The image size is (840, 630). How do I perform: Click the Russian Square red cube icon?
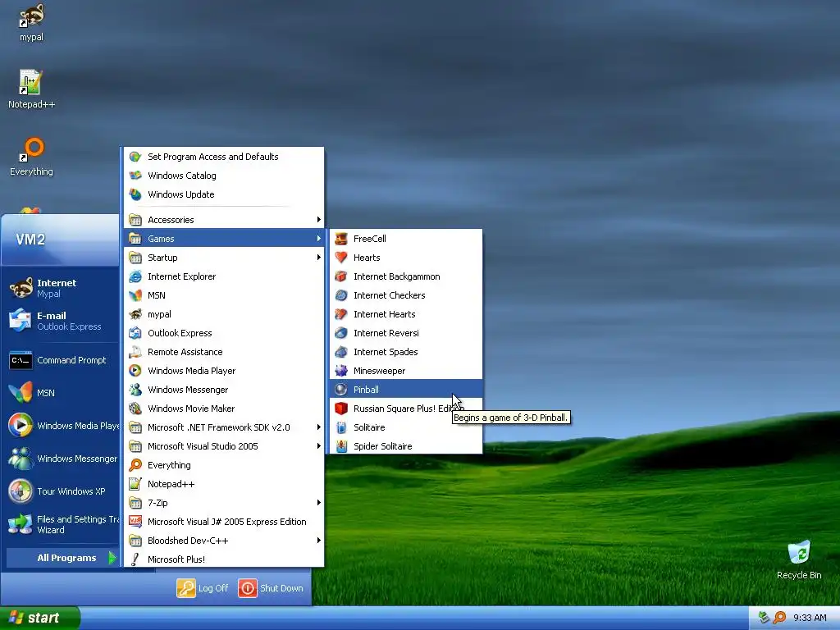[341, 409]
